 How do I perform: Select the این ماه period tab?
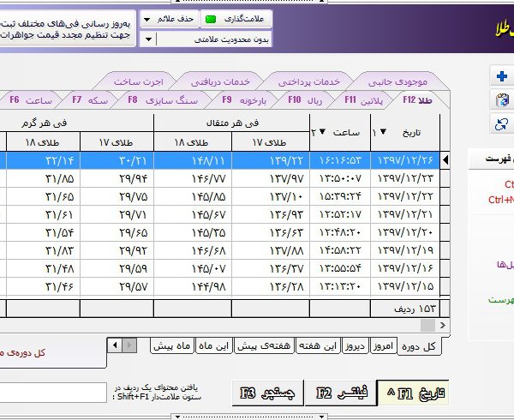coord(213,346)
